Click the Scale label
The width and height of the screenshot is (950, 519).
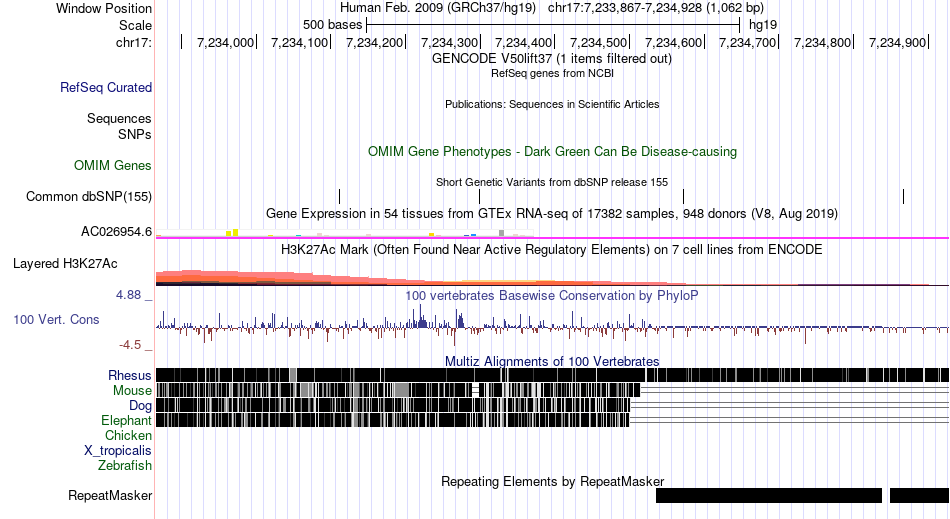(x=135, y=25)
